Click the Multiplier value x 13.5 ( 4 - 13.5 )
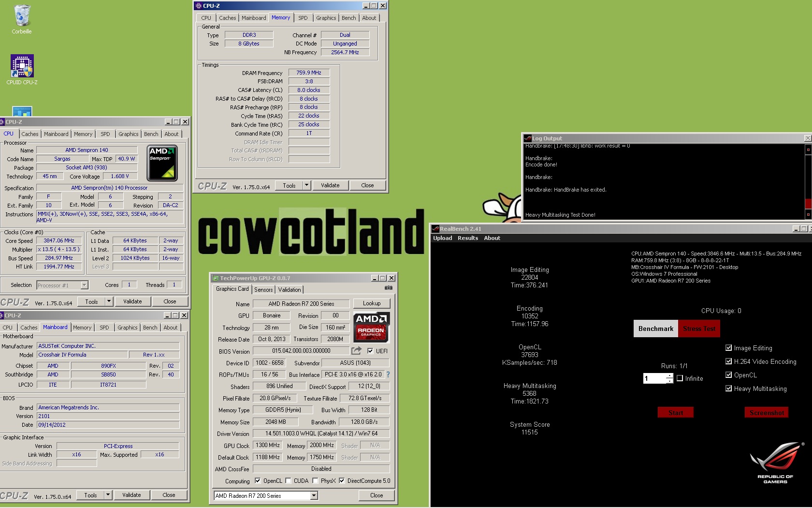This screenshot has height=508, width=812. tap(59, 249)
